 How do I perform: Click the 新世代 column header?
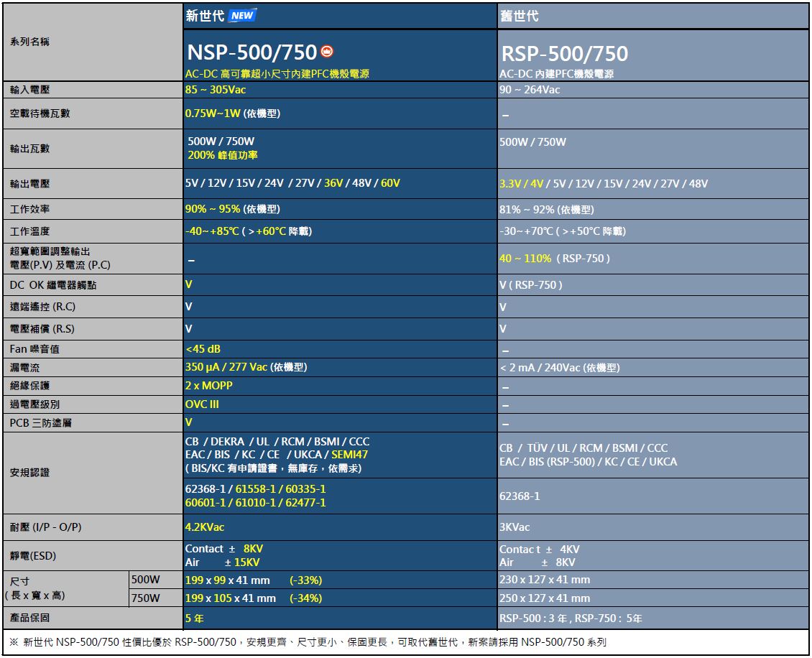pyautogui.click(x=205, y=16)
